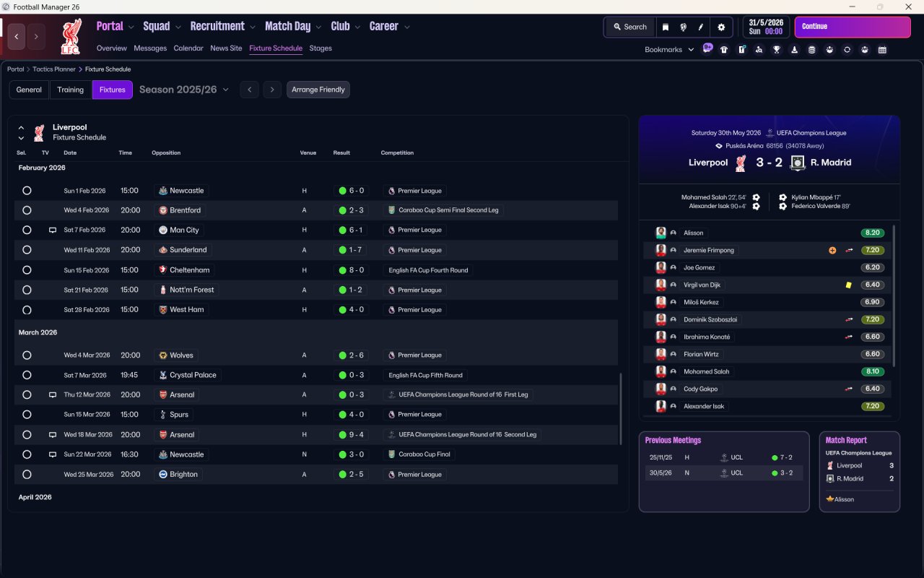Go to the previous season with the left arrow
The height and width of the screenshot is (578, 924).
249,90
